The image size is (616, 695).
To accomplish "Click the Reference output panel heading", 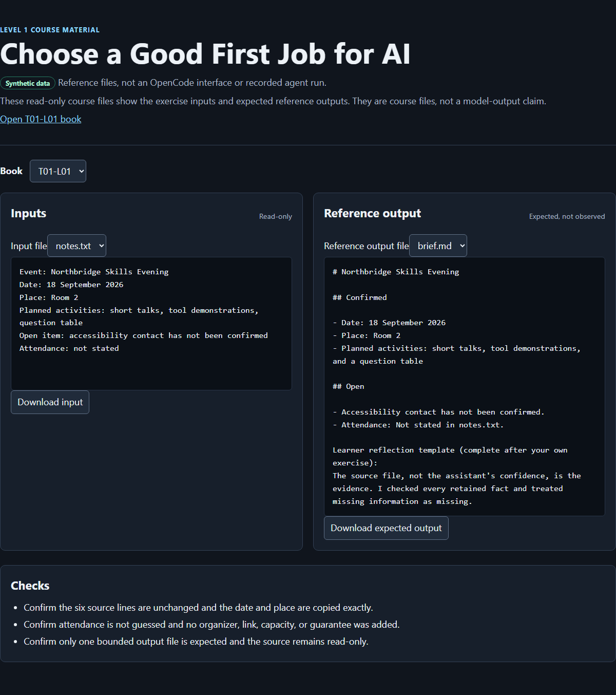I will tap(372, 213).
